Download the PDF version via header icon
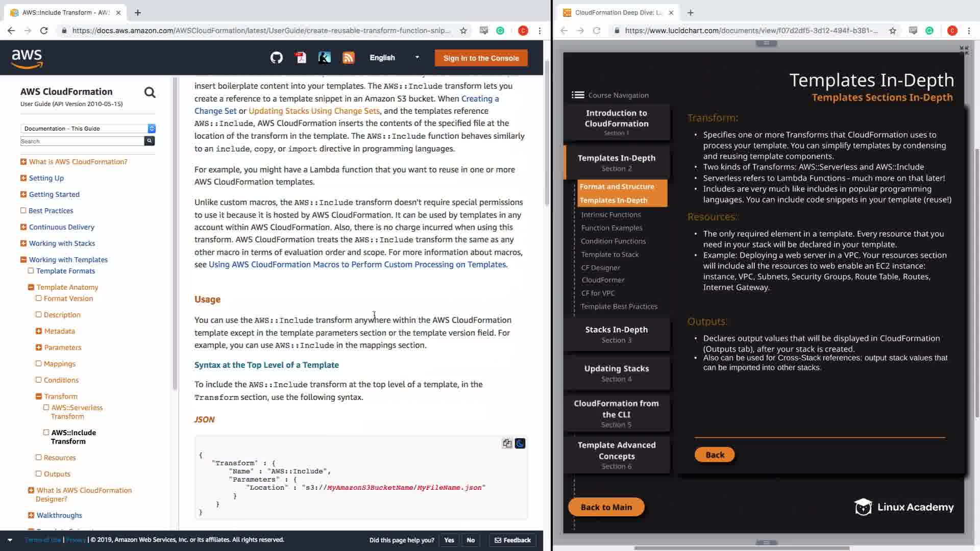Image resolution: width=980 pixels, height=551 pixels. [301, 58]
